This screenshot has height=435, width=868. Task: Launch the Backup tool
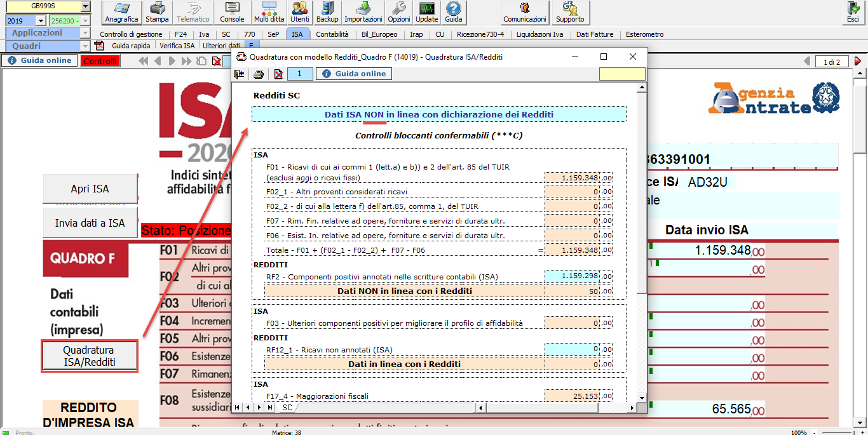point(327,12)
